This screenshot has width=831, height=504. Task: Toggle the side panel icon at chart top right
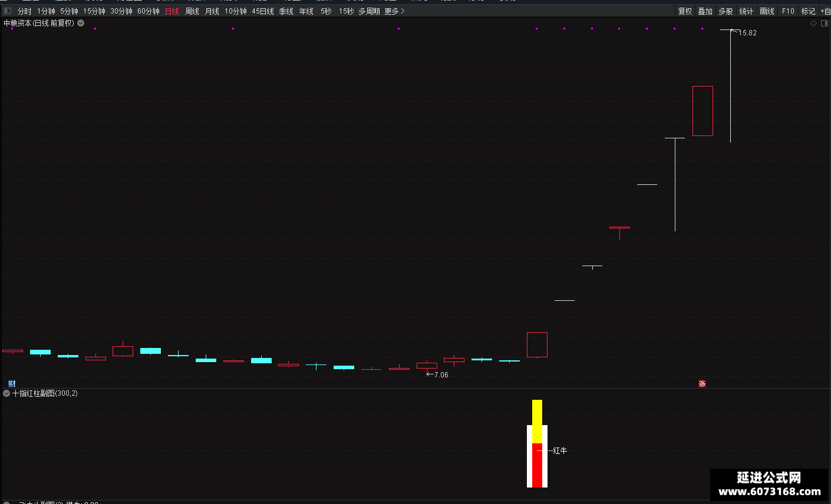tap(825, 24)
